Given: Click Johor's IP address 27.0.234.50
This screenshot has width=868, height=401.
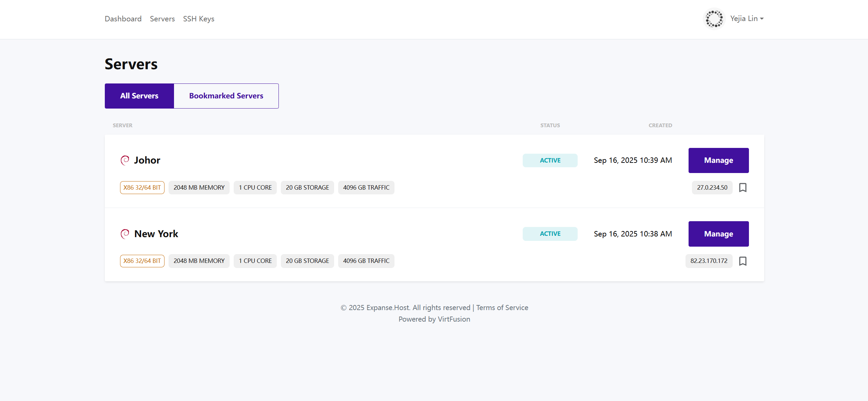Looking at the screenshot, I should 712,188.
